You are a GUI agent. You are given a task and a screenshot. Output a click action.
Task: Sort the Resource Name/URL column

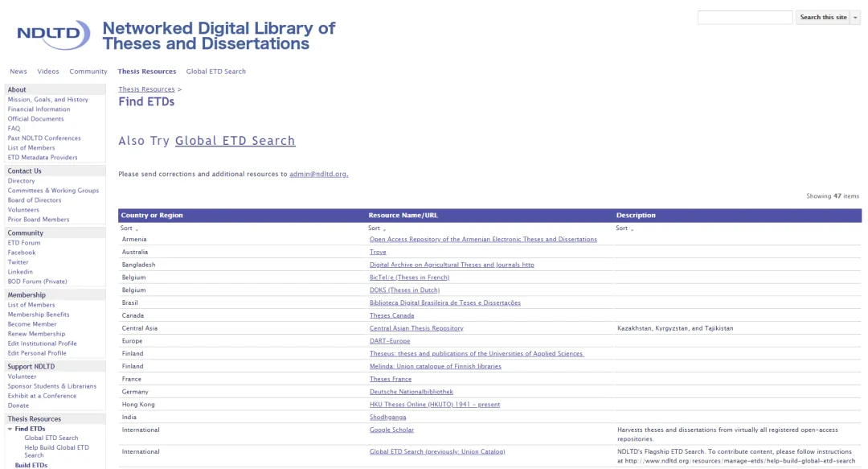376,228
